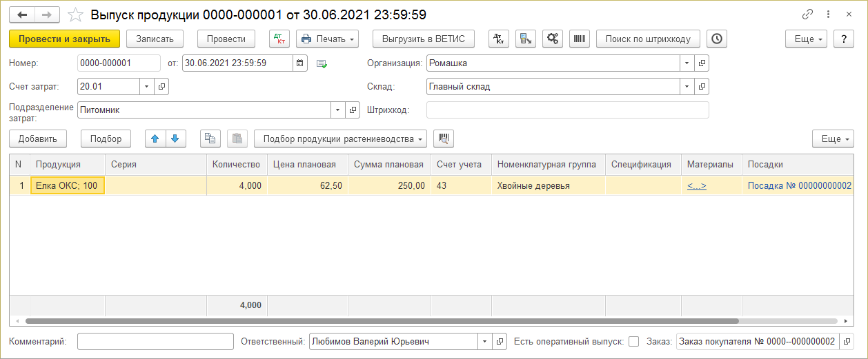Focus the Штрихкод input field
This screenshot has height=359, width=868.
point(568,110)
